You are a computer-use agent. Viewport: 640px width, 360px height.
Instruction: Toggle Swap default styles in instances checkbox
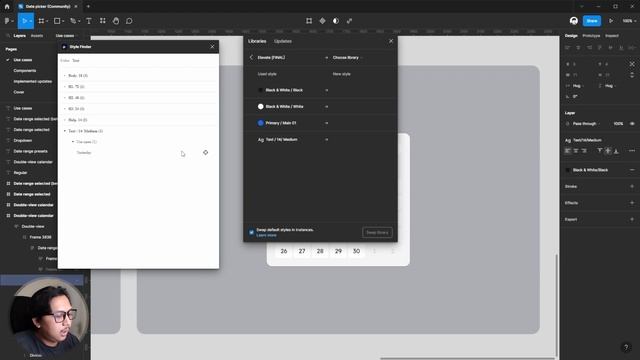(251, 232)
